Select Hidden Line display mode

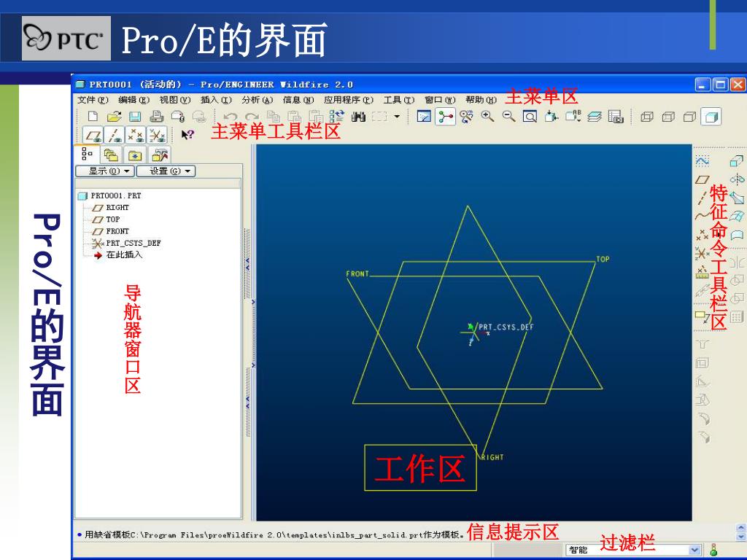(668, 117)
